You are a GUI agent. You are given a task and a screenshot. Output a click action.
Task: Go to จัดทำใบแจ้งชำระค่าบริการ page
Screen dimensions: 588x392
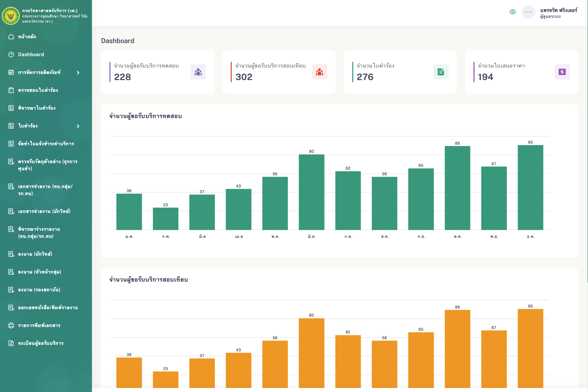(46, 144)
